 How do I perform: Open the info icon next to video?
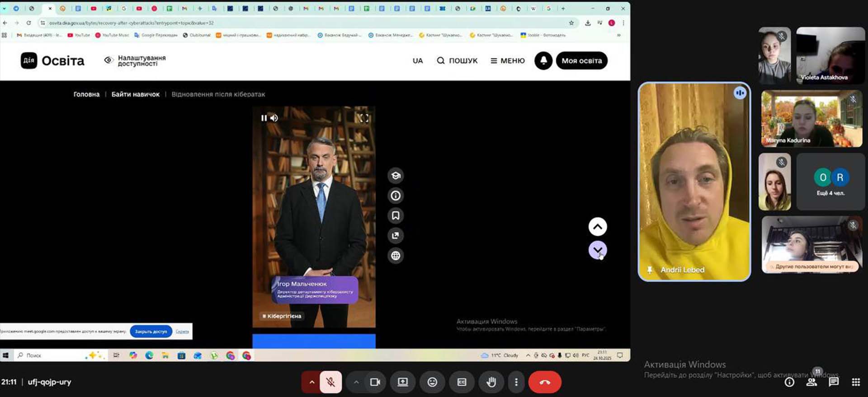point(396,196)
